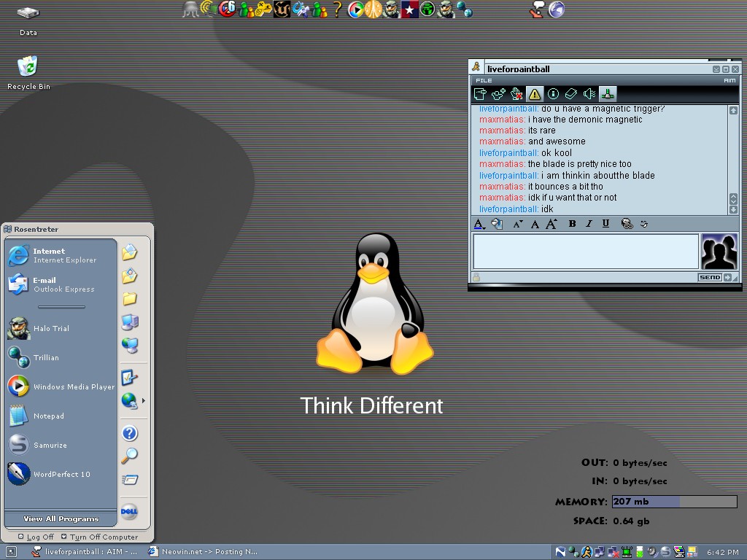Click the message text input box
The width and height of the screenshot is (747, 560).
coord(585,252)
